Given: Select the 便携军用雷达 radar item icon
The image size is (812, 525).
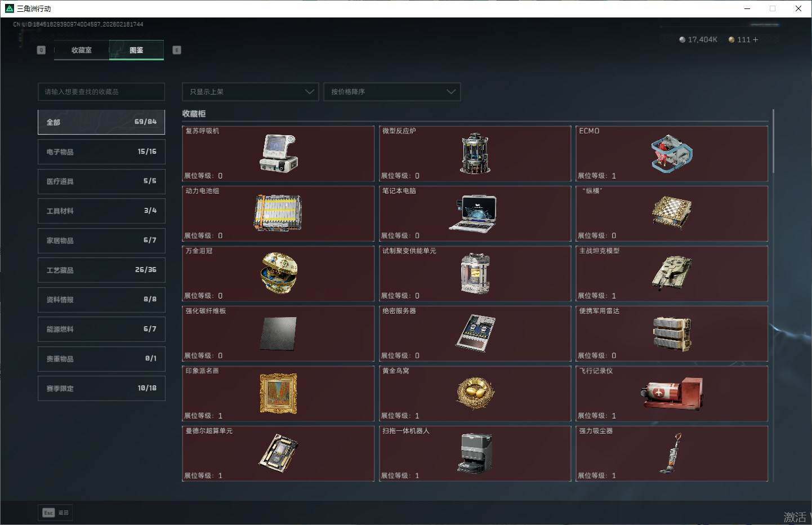Looking at the screenshot, I should (672, 333).
